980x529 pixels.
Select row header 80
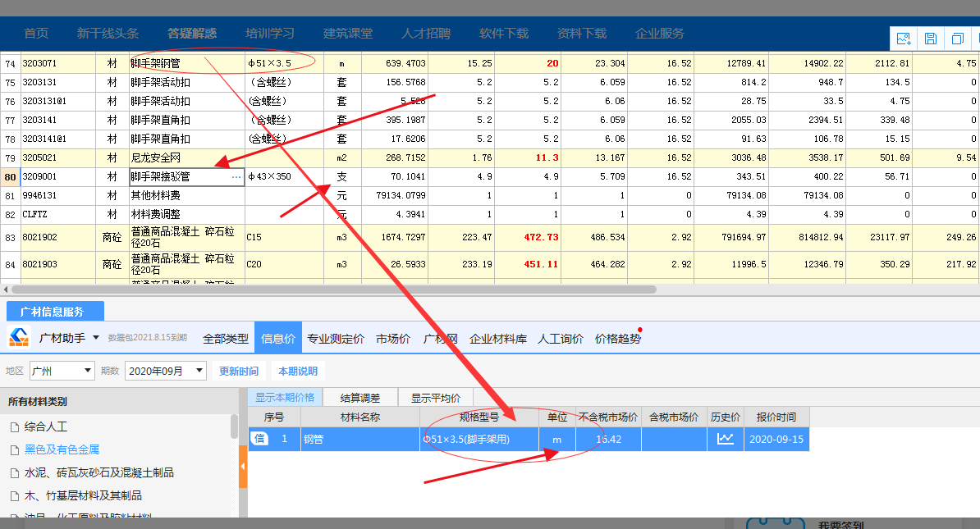(11, 177)
